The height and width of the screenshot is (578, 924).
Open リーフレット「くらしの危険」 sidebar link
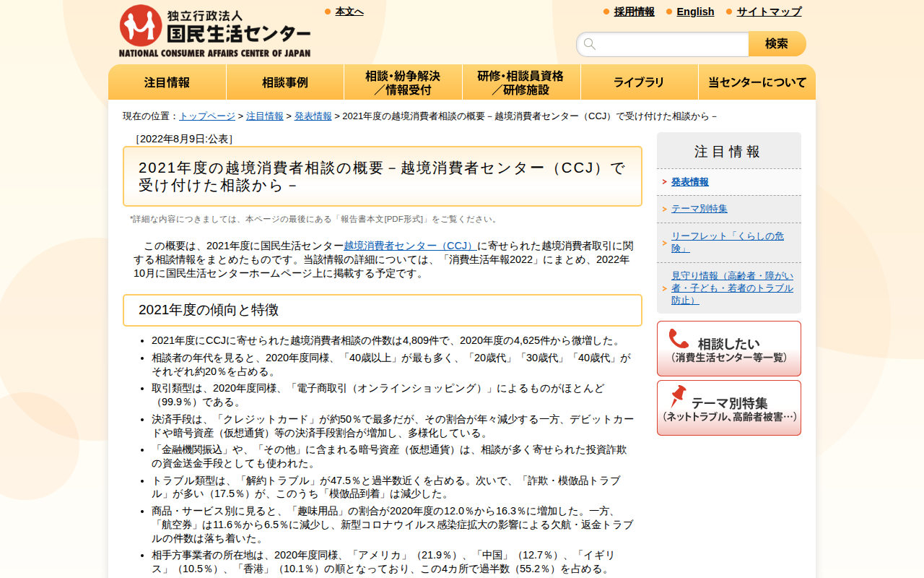coord(728,242)
